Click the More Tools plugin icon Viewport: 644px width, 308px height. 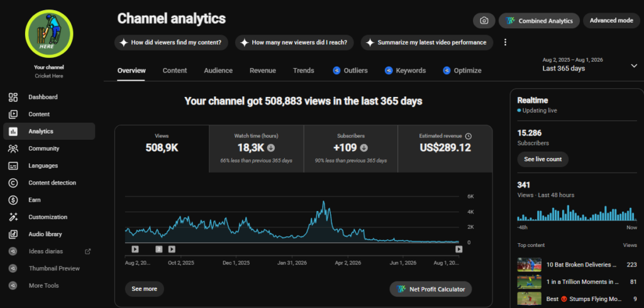coord(13,286)
